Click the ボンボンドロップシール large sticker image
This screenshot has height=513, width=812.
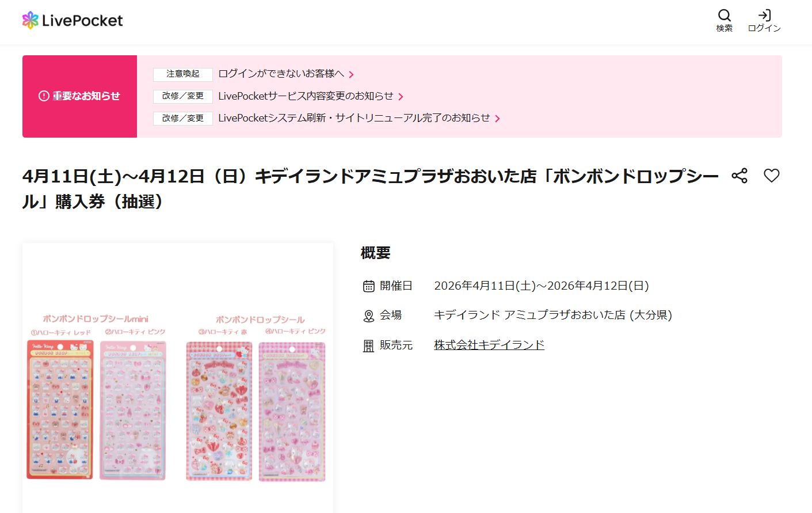pos(256,398)
